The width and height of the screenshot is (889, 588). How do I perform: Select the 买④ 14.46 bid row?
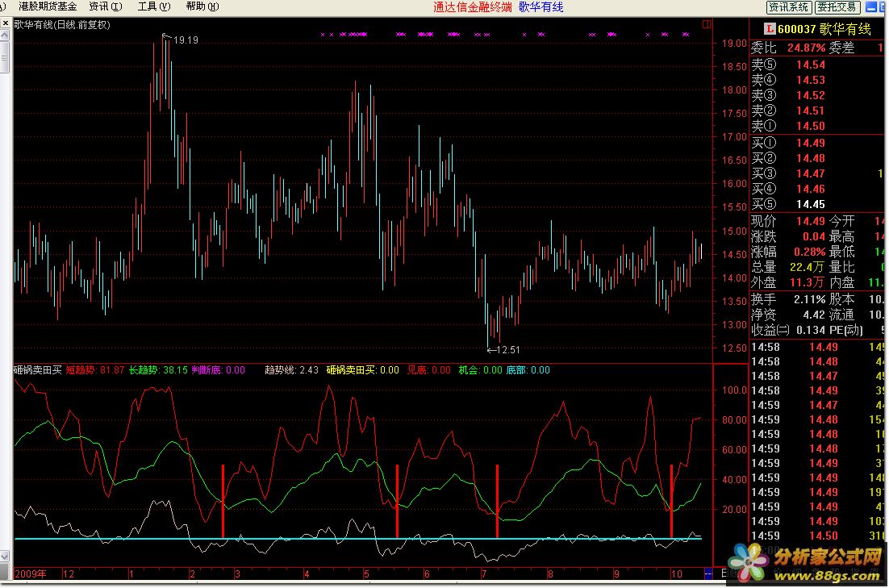[817, 189]
